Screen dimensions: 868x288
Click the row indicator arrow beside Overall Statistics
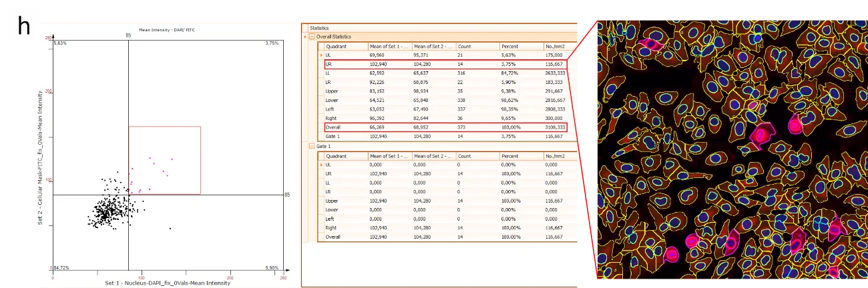pos(306,37)
